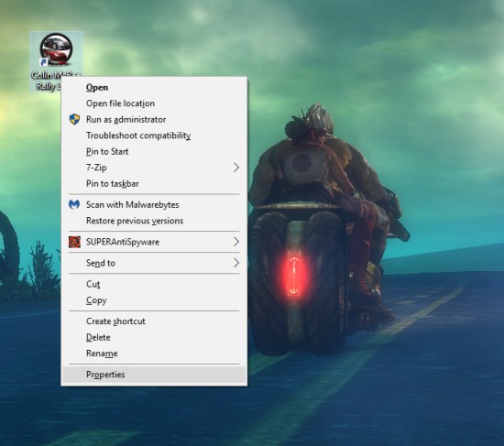Select Delete from the context menu
This screenshot has height=446, width=504.
[x=154, y=337]
